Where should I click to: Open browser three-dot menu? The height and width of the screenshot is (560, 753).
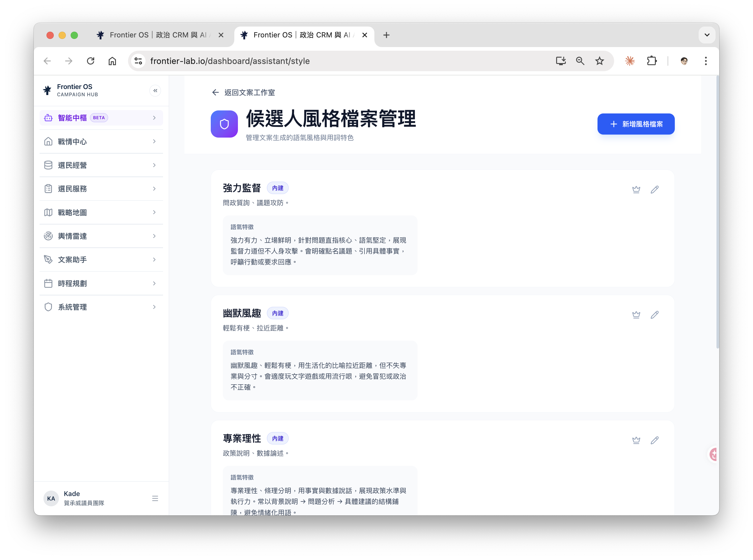[x=706, y=61]
